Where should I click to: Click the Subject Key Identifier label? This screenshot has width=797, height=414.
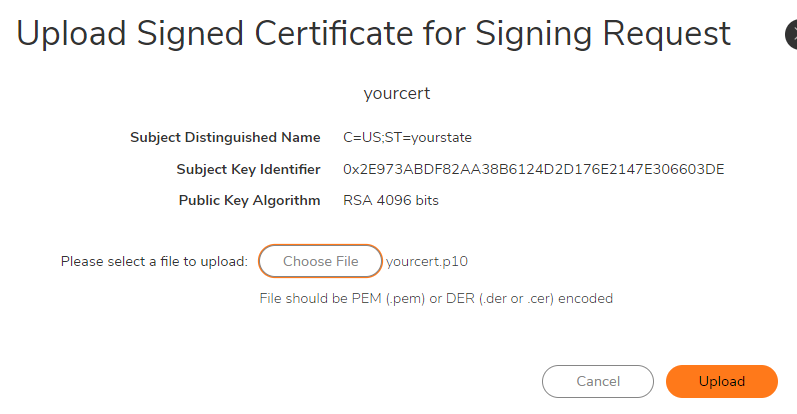pos(248,169)
